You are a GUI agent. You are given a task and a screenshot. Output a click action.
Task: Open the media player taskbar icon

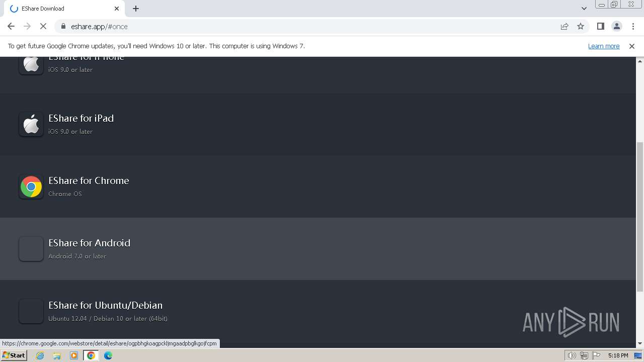74,355
